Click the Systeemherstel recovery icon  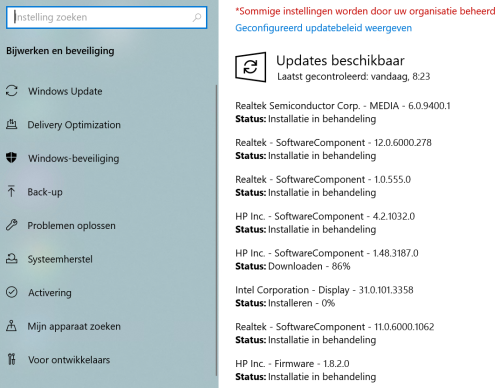click(x=12, y=259)
